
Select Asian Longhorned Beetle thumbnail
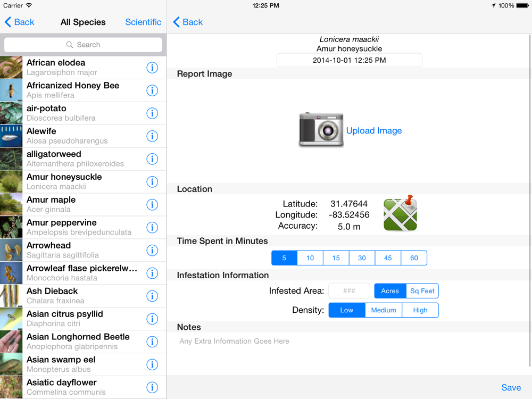tap(11, 342)
